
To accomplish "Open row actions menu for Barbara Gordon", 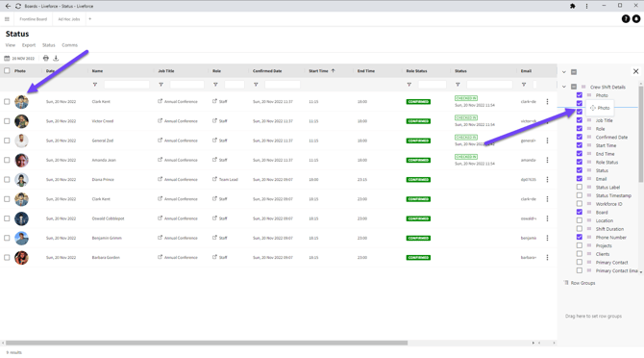I will tap(548, 258).
